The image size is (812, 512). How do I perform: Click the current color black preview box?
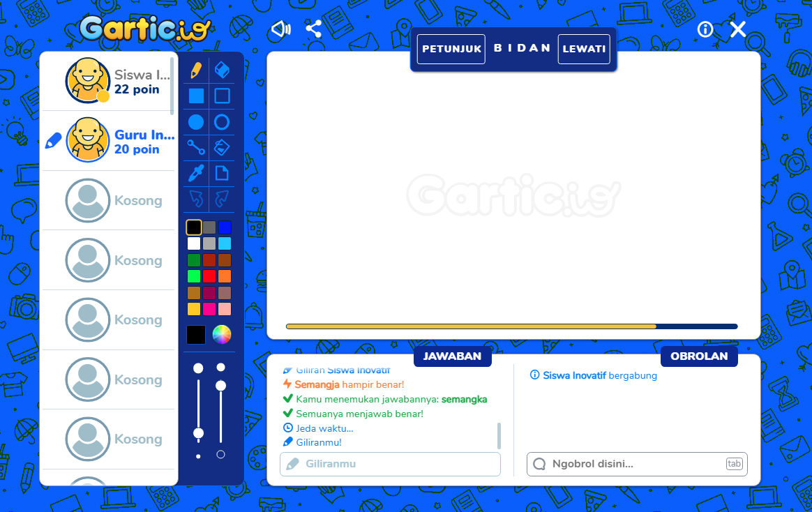pos(196,334)
